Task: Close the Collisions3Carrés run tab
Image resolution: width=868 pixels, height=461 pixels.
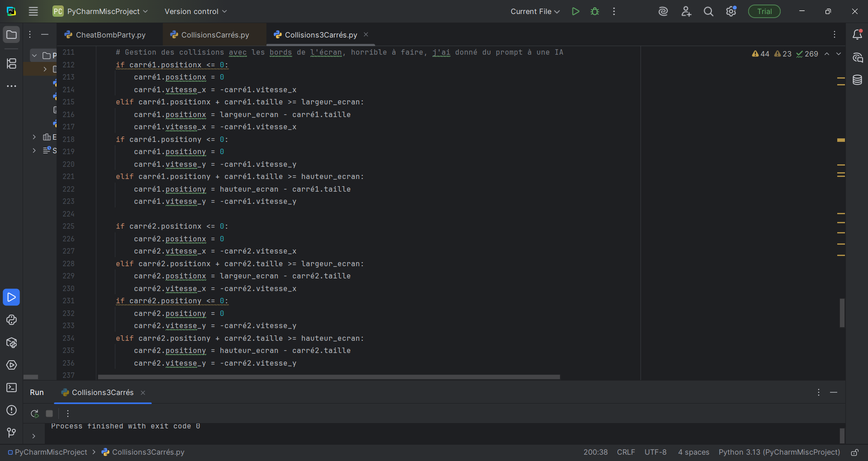Action: [143, 393]
